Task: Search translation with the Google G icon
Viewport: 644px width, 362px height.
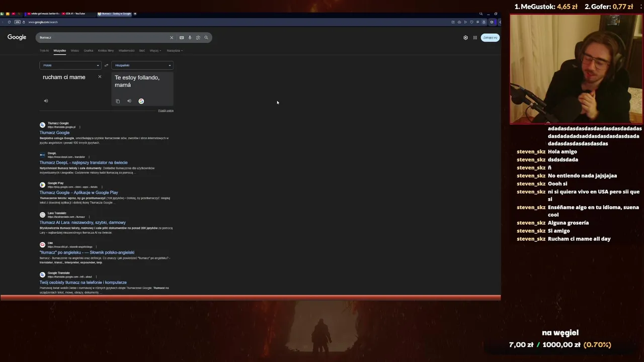Action: pyautogui.click(x=141, y=101)
